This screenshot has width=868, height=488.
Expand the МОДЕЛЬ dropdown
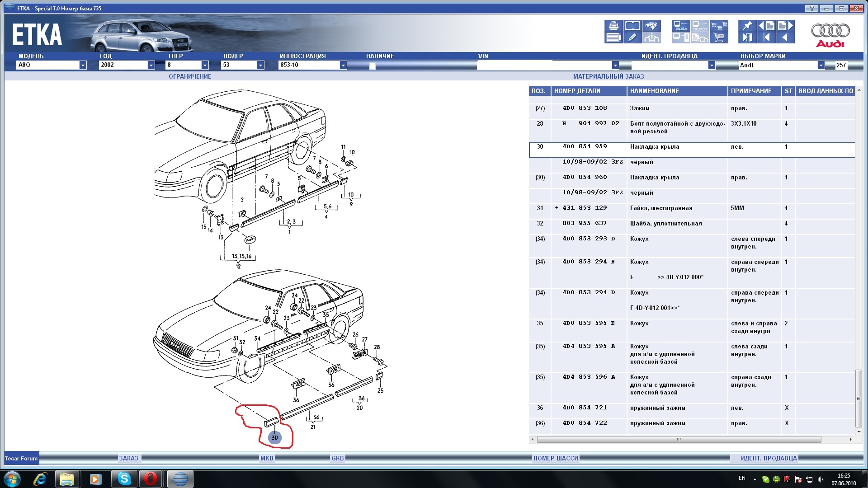pos(83,65)
